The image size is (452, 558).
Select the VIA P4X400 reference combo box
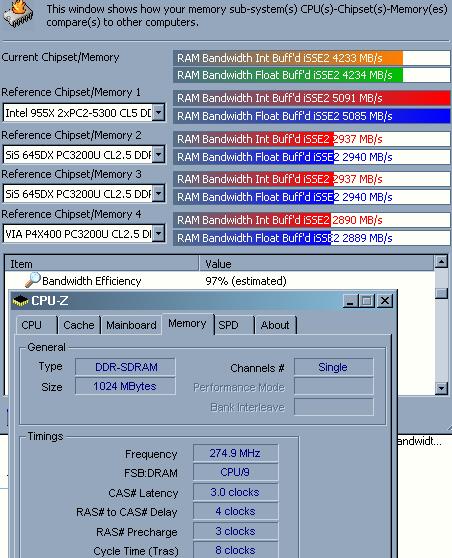coord(84,233)
